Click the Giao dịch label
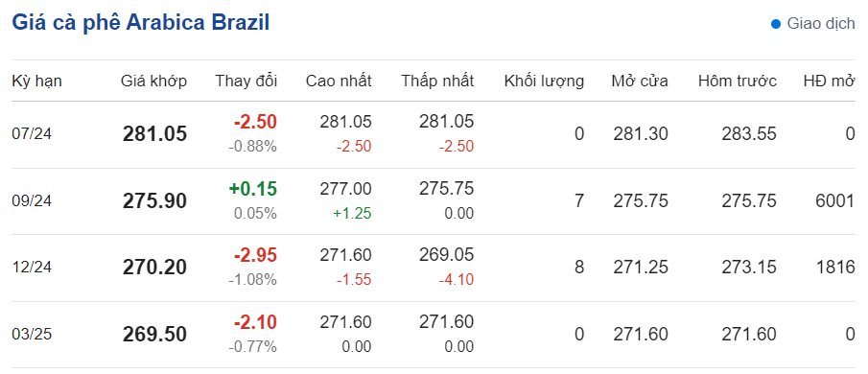 (x=821, y=24)
